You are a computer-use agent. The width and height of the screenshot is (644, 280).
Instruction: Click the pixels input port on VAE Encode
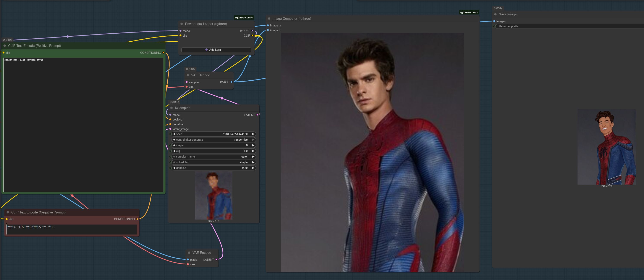(x=188, y=260)
